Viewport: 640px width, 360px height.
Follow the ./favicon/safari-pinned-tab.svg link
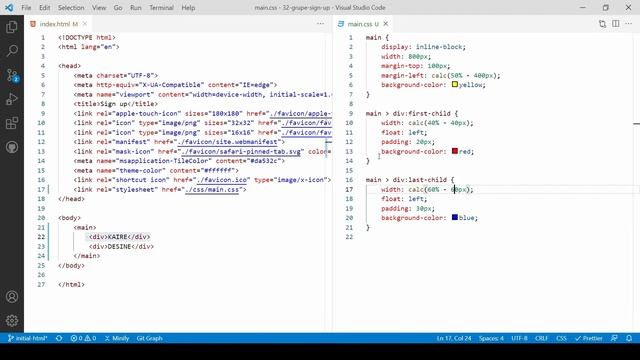(241, 151)
